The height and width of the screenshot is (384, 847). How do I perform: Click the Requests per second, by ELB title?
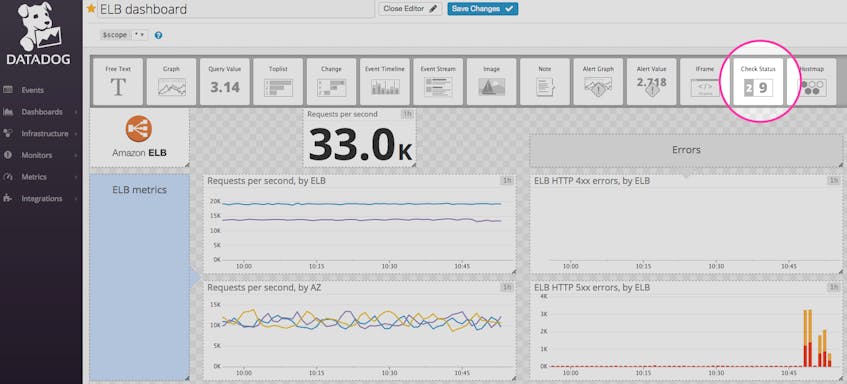tap(266, 181)
